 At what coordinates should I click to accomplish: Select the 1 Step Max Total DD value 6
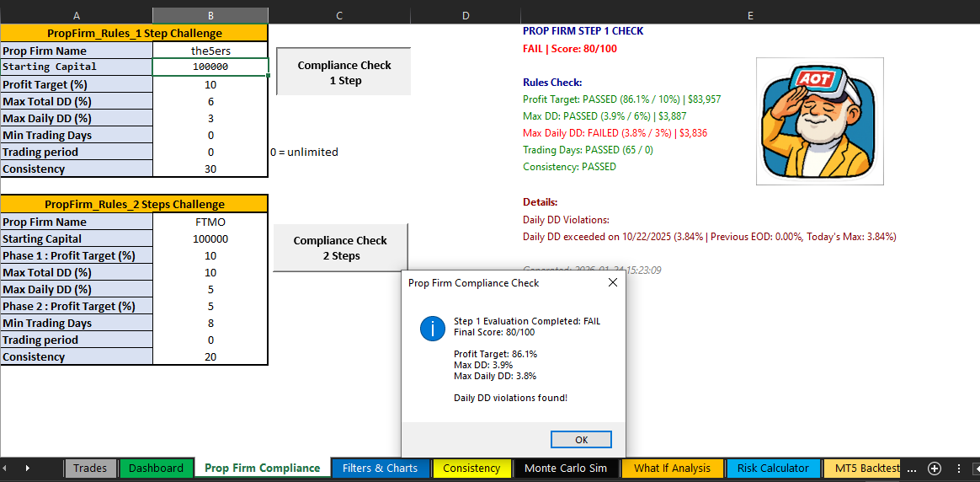pos(210,101)
